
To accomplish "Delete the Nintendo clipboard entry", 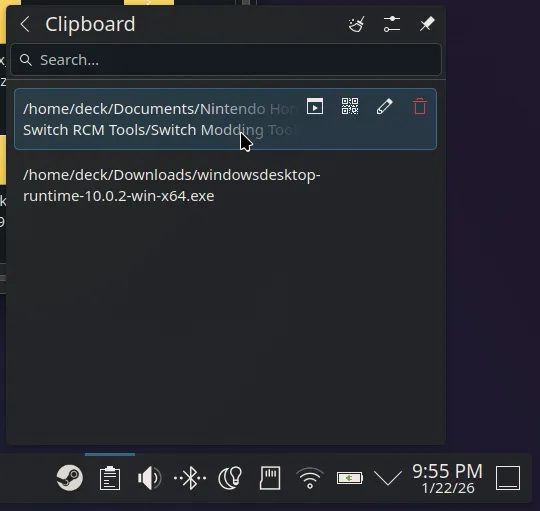I will pos(420,106).
